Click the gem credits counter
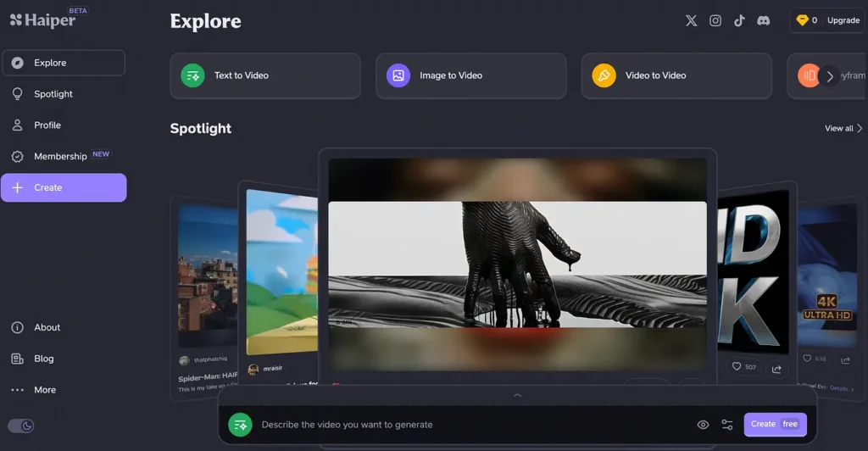The height and width of the screenshot is (451, 868). (x=807, y=20)
